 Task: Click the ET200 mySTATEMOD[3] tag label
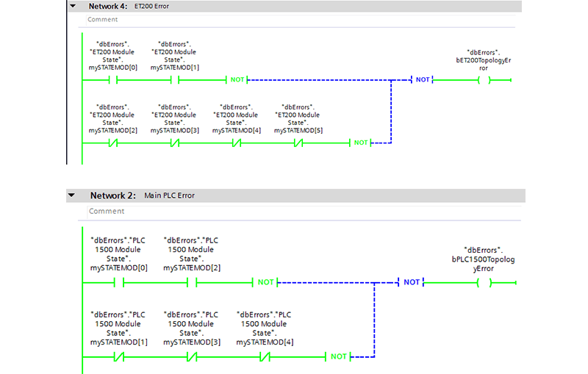(x=175, y=119)
